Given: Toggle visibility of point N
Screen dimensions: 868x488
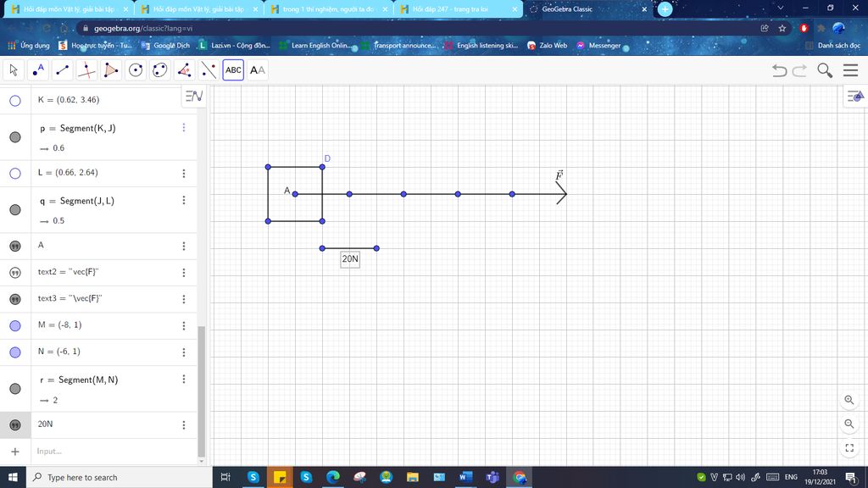Looking at the screenshot, I should pyautogui.click(x=15, y=352).
